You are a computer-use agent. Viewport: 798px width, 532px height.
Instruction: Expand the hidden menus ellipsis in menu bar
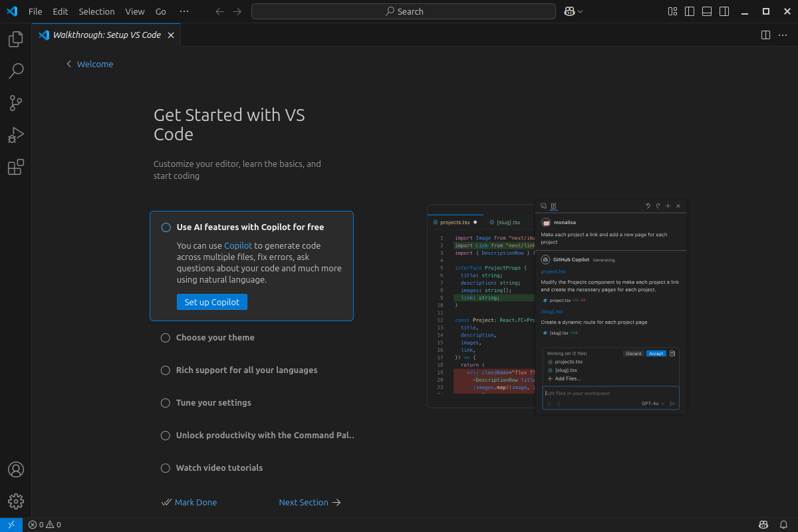click(x=184, y=11)
